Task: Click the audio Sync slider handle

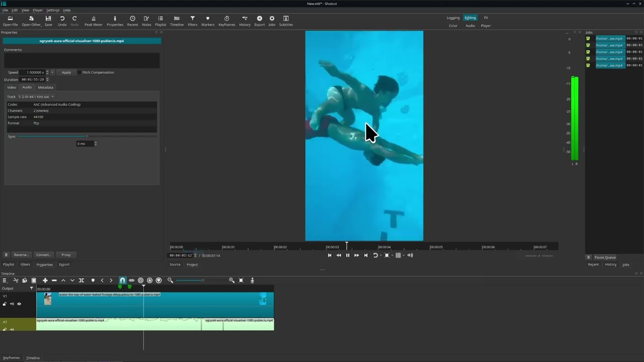Action: [x=87, y=136]
